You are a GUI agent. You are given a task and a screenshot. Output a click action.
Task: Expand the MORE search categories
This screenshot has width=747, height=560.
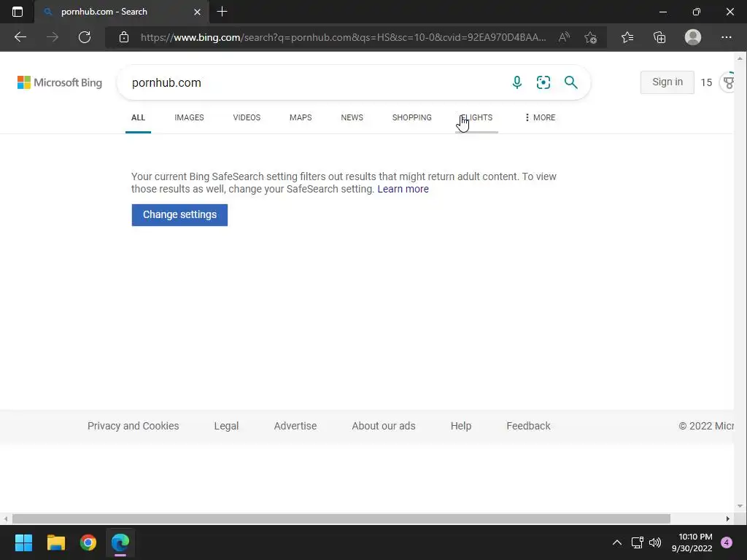click(540, 117)
